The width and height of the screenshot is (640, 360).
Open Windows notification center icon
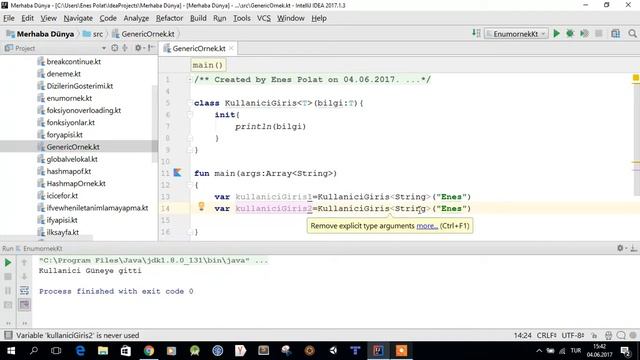click(x=625, y=351)
